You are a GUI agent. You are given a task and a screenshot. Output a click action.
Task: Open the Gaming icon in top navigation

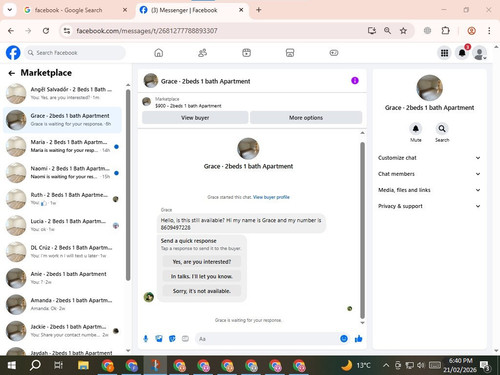pos(334,53)
